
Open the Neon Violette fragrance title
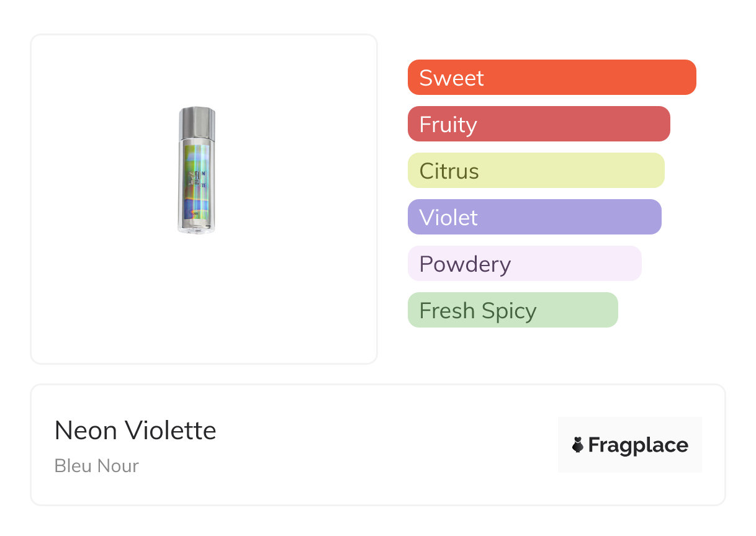(135, 431)
